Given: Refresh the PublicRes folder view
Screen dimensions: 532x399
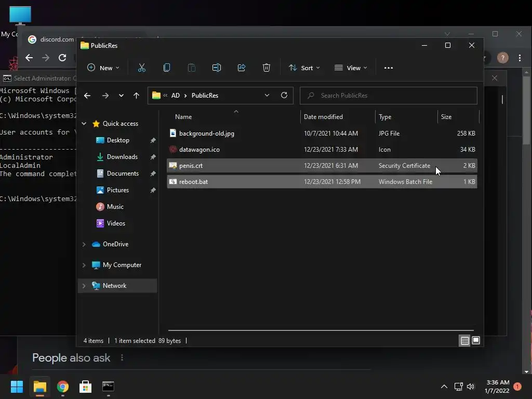Looking at the screenshot, I should click(x=284, y=96).
